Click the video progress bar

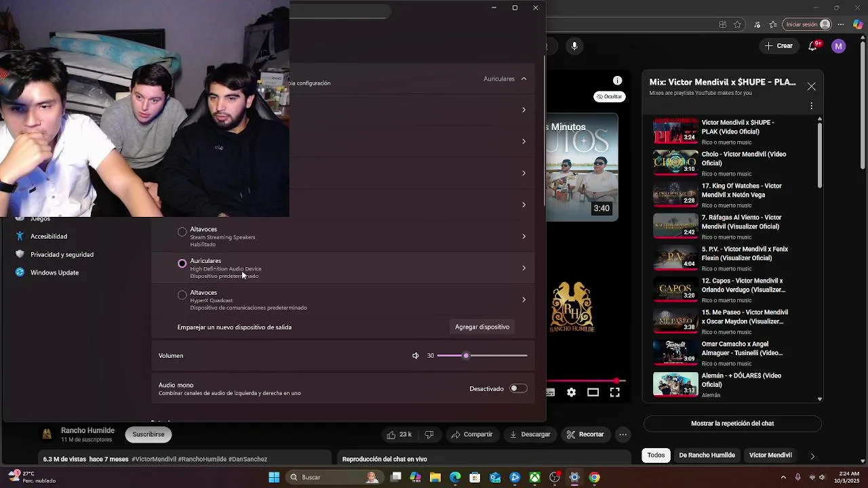pyautogui.click(x=587, y=381)
